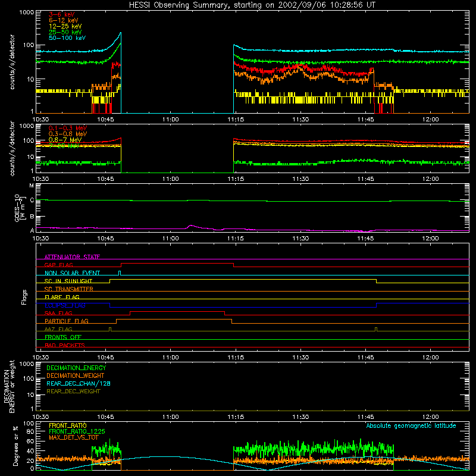
Task: Select the 6-12 keV legend label
Action: pos(64,20)
